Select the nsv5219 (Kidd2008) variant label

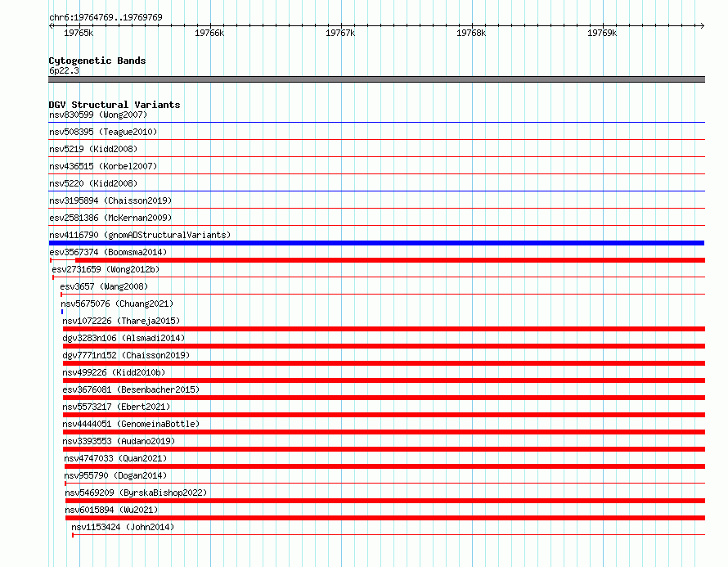93,149
